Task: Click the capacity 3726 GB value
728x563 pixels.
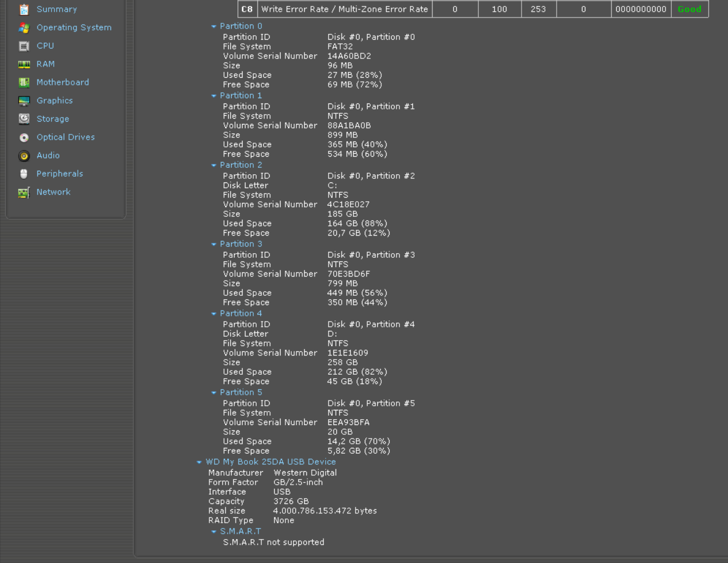Action: point(291,501)
